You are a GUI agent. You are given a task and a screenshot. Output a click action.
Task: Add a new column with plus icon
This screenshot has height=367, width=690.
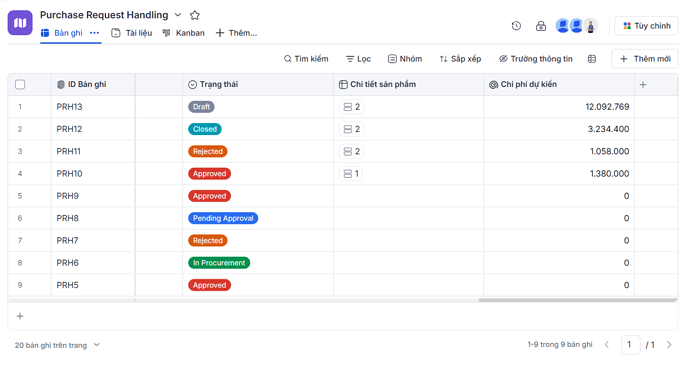coord(643,84)
